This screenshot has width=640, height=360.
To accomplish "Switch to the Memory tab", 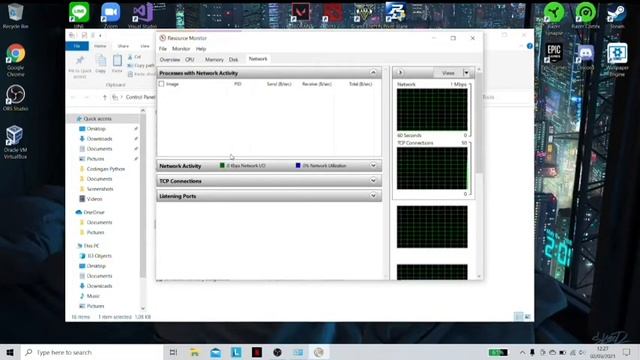I will point(214,60).
